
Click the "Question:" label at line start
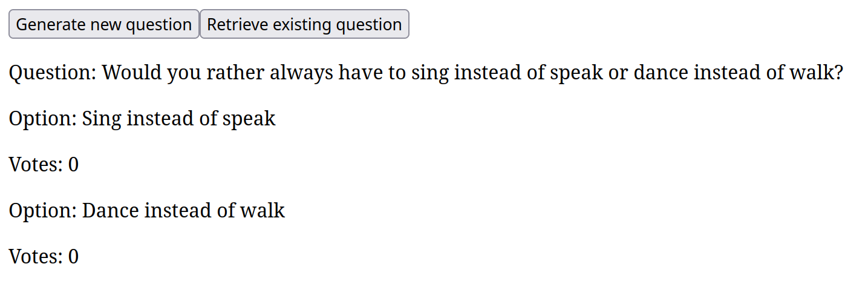coord(53,73)
